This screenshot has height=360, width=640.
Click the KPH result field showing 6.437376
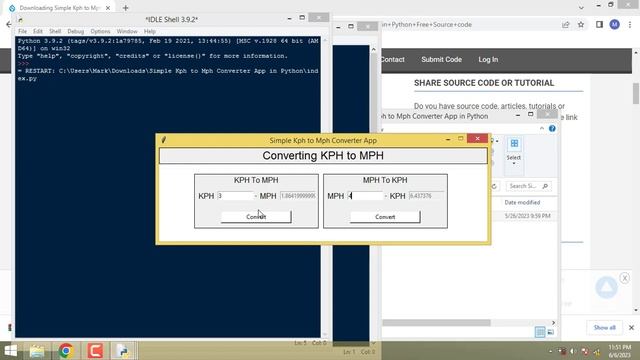coord(427,196)
